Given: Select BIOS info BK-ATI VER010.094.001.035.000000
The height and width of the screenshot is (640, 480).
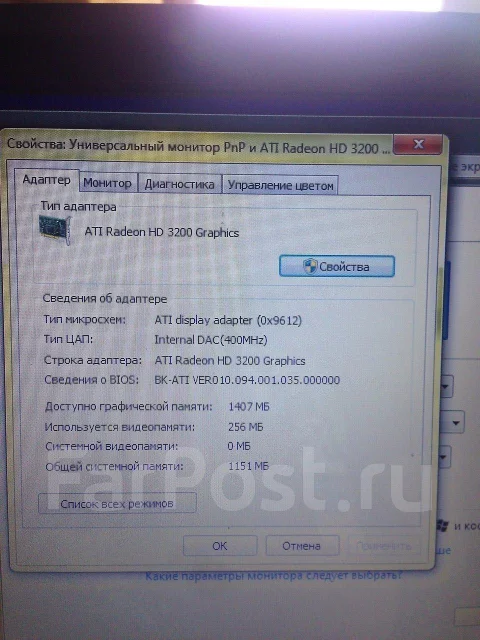Looking at the screenshot, I should (247, 380).
